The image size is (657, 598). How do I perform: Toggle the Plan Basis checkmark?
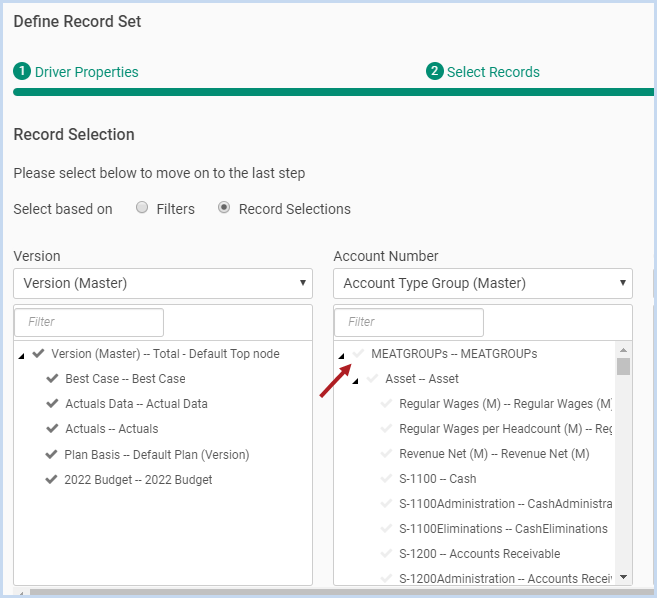51,454
